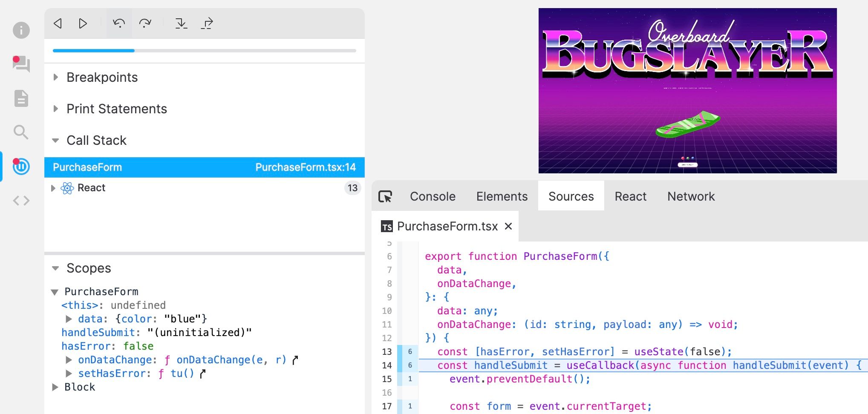This screenshot has width=868, height=414.
Task: Expand the React frames group
Action: [x=53, y=188]
